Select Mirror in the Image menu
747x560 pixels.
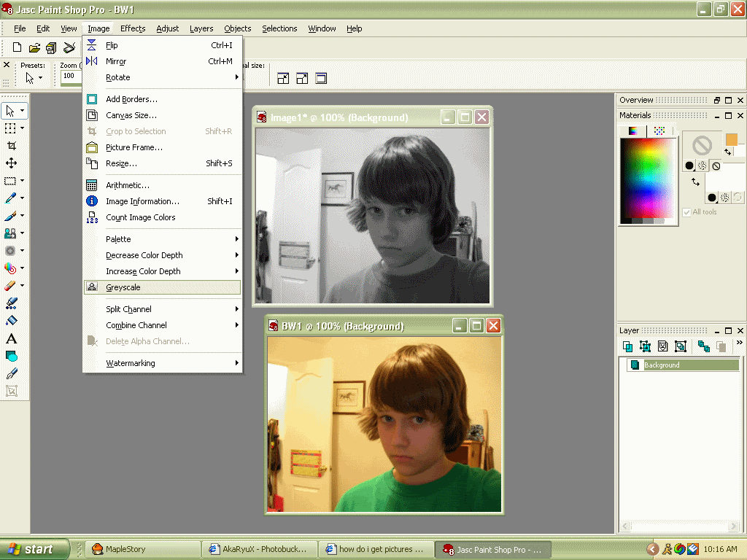(x=163, y=61)
